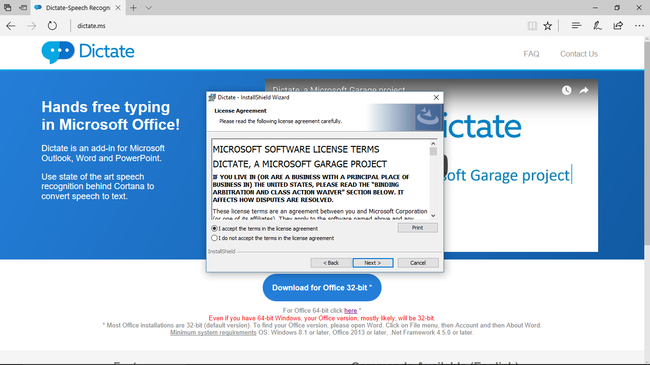Open the FAQ page link
Image resolution: width=650 pixels, height=365 pixels.
(x=531, y=54)
